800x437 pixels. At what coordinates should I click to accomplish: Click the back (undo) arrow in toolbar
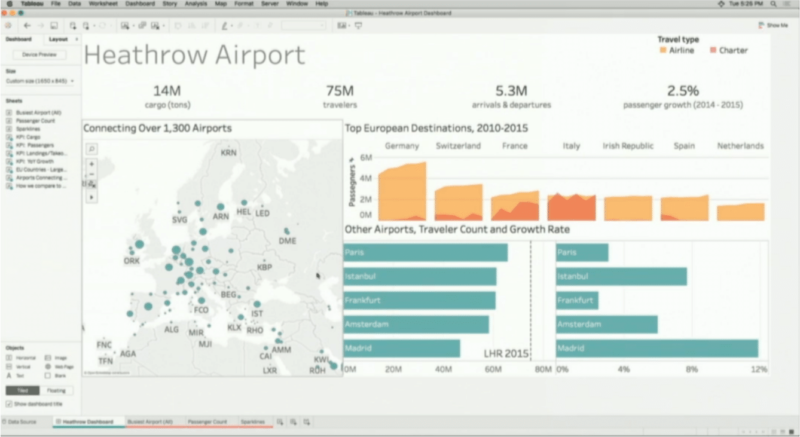click(27, 25)
